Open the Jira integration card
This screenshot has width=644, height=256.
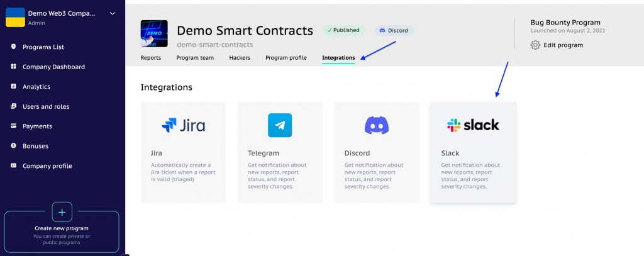coord(183,152)
